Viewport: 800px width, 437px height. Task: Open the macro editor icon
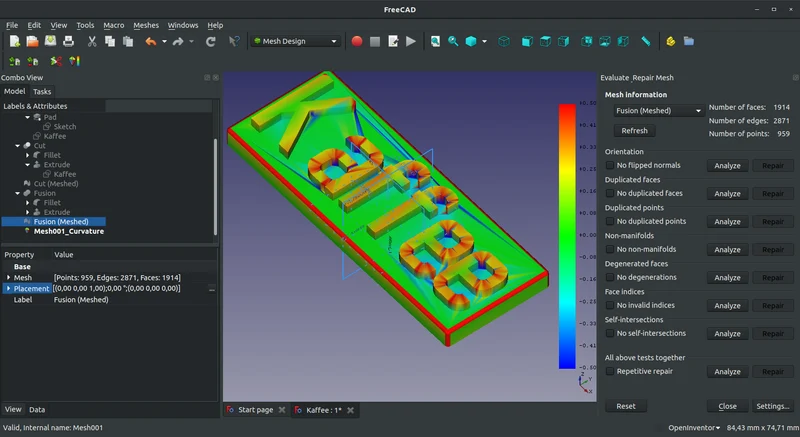pyautogui.click(x=393, y=41)
